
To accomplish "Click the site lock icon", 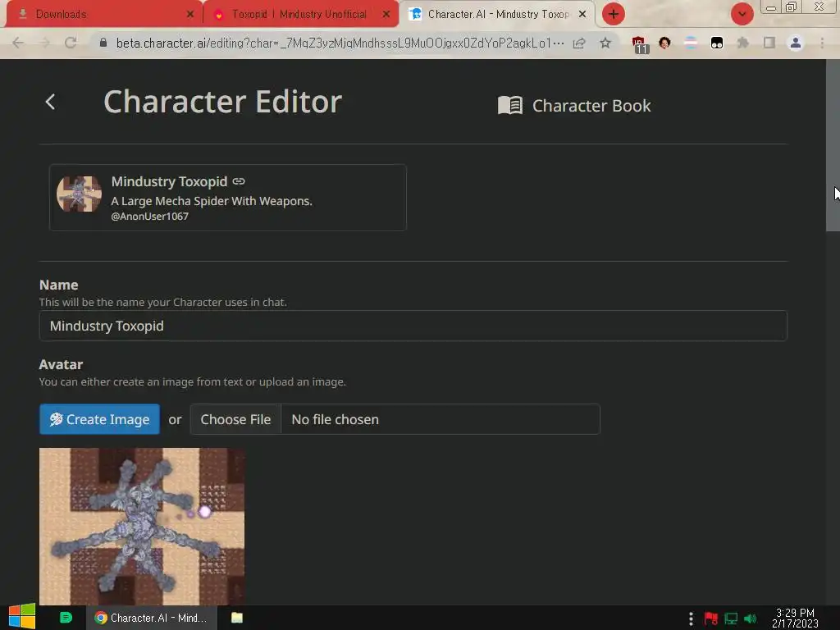I will pyautogui.click(x=103, y=43).
